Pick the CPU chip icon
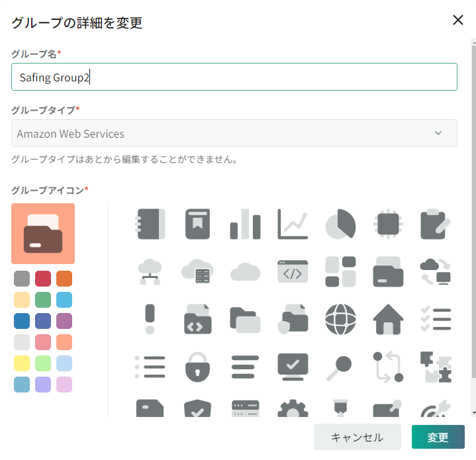The height and width of the screenshot is (460, 476). click(x=388, y=224)
